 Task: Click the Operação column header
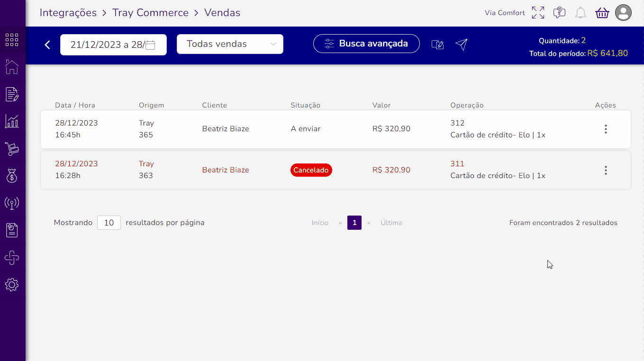point(467,105)
